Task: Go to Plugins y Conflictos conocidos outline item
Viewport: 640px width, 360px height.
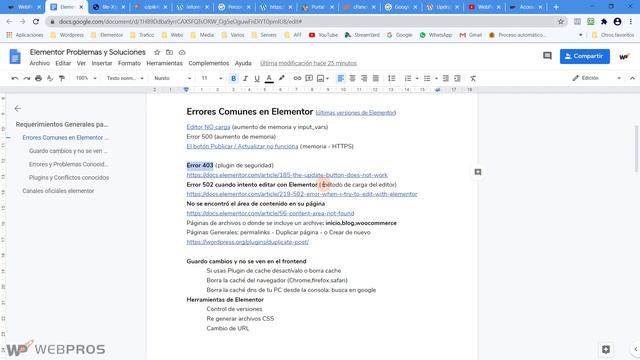Action: [69, 178]
